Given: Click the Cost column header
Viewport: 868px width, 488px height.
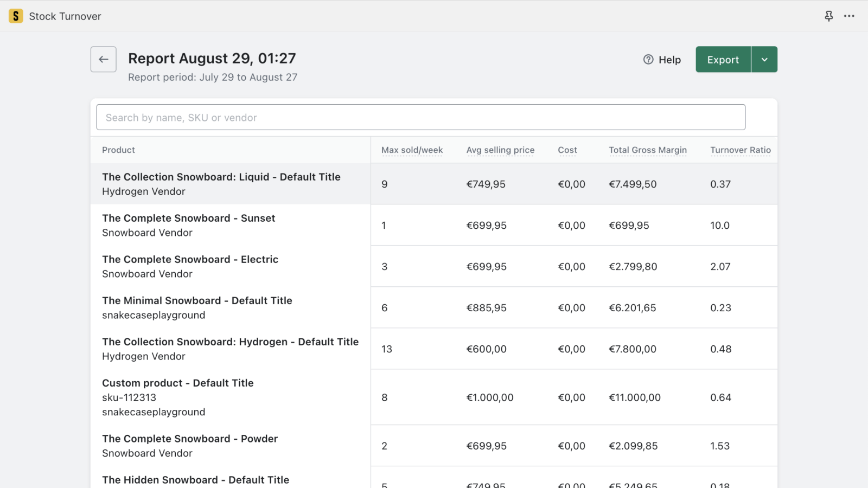Looking at the screenshot, I should pos(567,150).
